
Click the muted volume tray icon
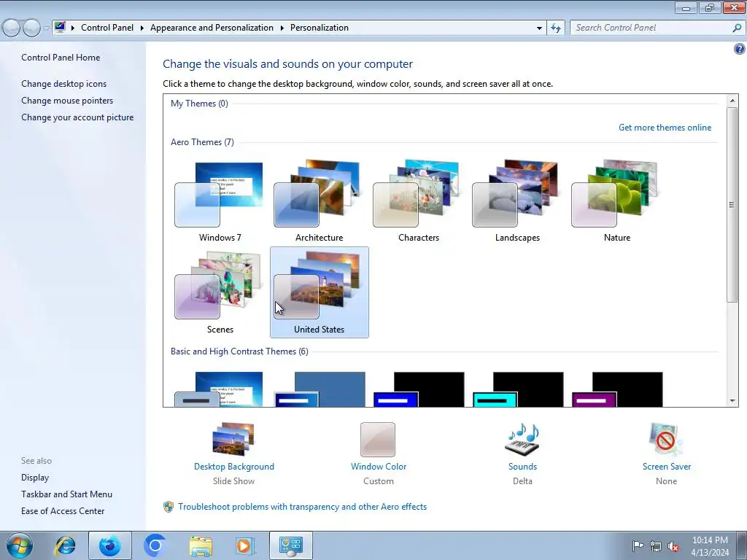tap(673, 546)
